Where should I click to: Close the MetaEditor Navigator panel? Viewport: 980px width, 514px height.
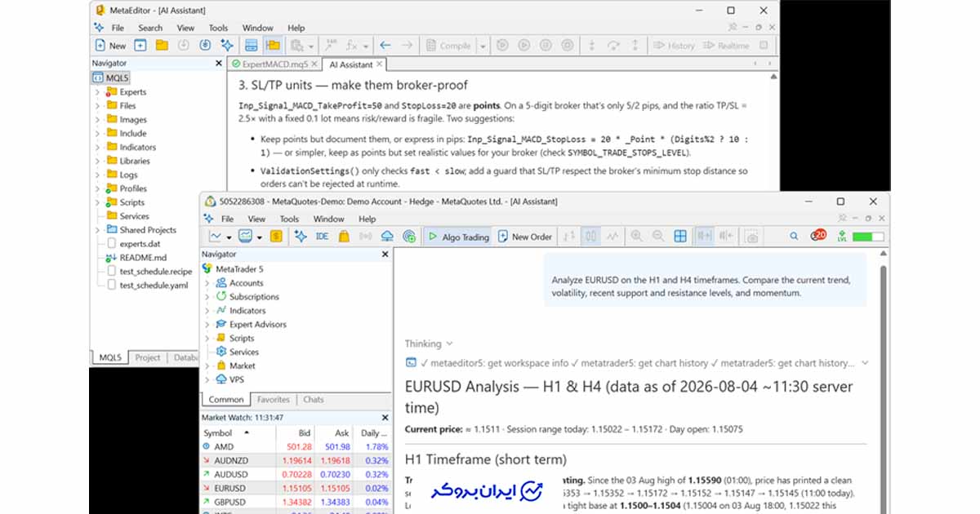[x=218, y=63]
